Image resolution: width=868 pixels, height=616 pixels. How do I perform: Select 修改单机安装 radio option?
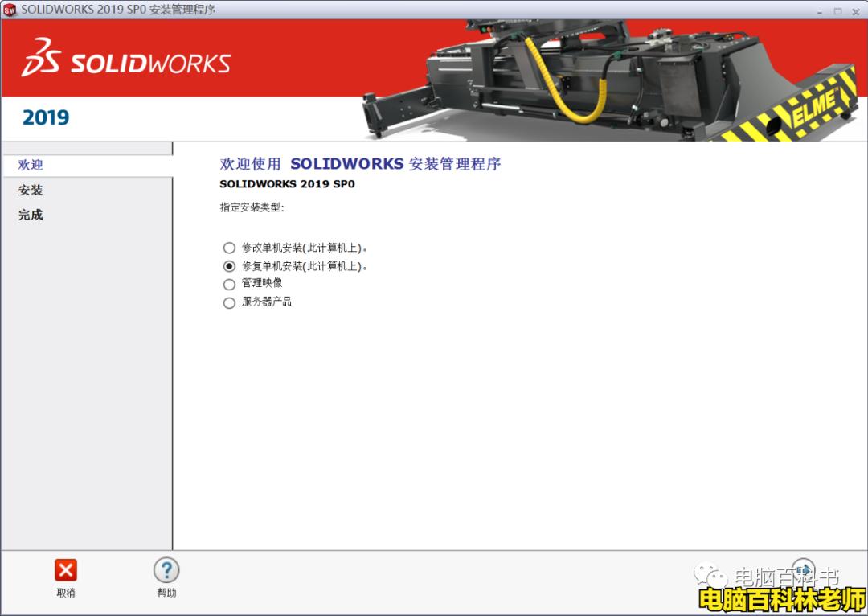click(x=230, y=248)
